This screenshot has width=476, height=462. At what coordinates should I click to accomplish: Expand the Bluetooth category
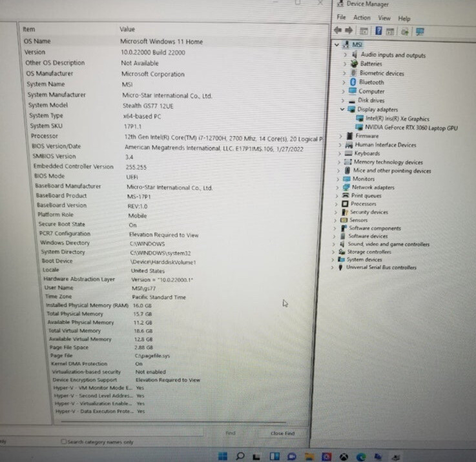[344, 82]
